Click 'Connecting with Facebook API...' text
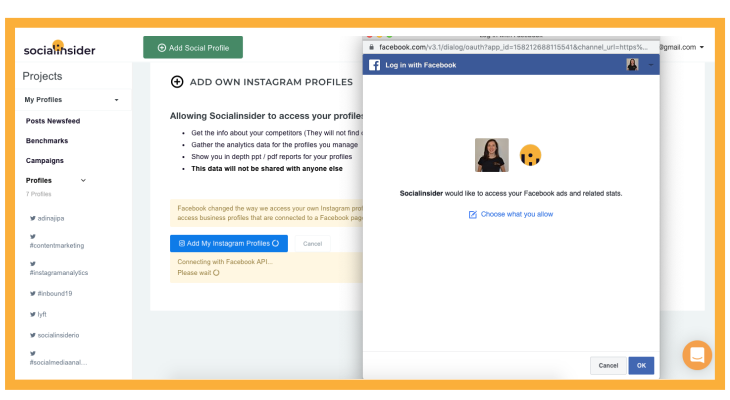 pos(225,262)
